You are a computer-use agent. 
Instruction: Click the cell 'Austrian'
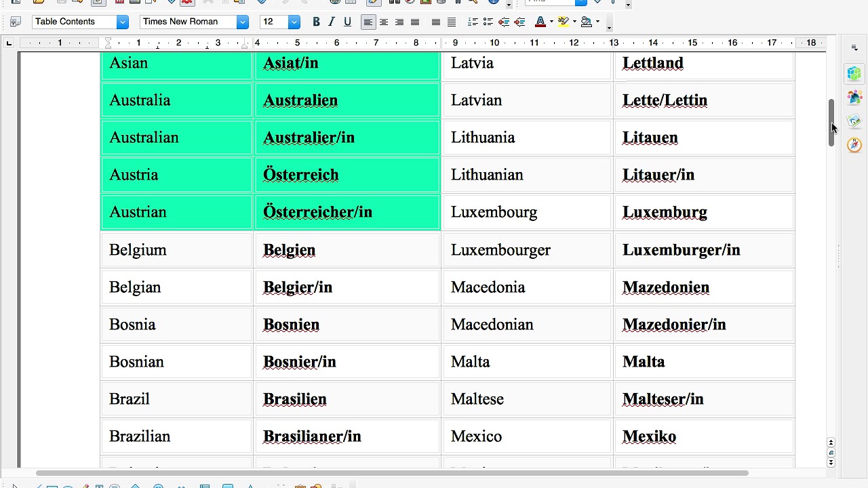pyautogui.click(x=176, y=212)
